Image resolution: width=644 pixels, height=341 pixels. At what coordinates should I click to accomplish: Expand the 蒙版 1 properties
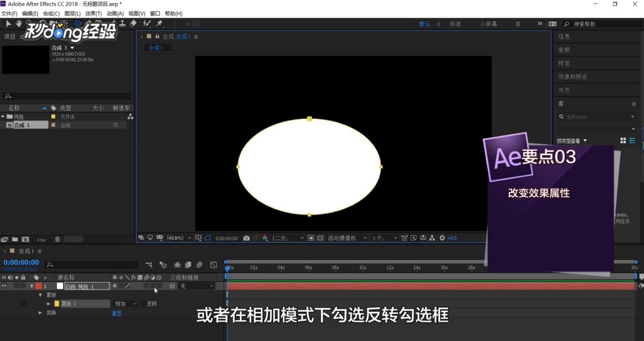pos(49,304)
